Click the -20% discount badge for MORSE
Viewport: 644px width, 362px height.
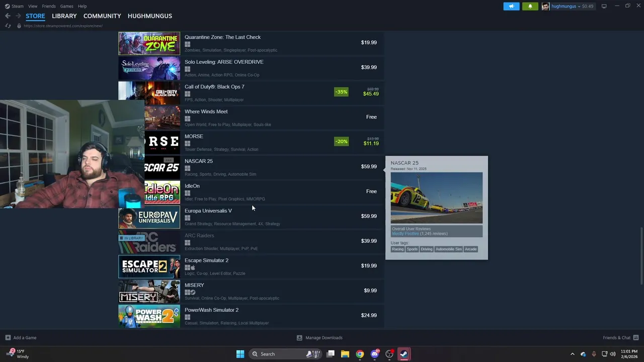pos(341,141)
